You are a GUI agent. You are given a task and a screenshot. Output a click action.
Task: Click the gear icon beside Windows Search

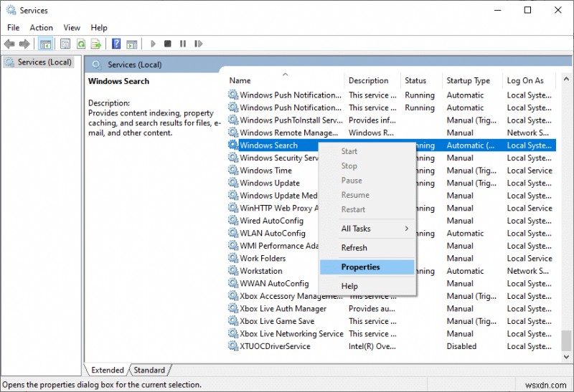(x=233, y=145)
